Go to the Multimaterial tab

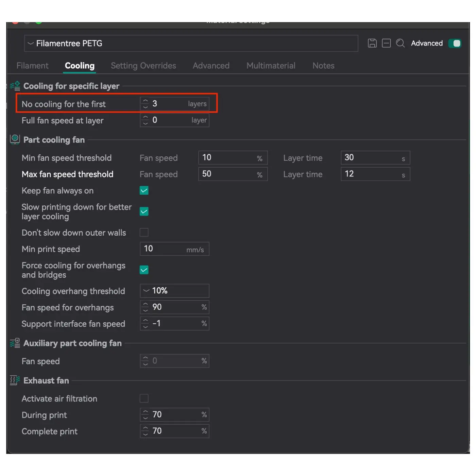pyautogui.click(x=271, y=66)
